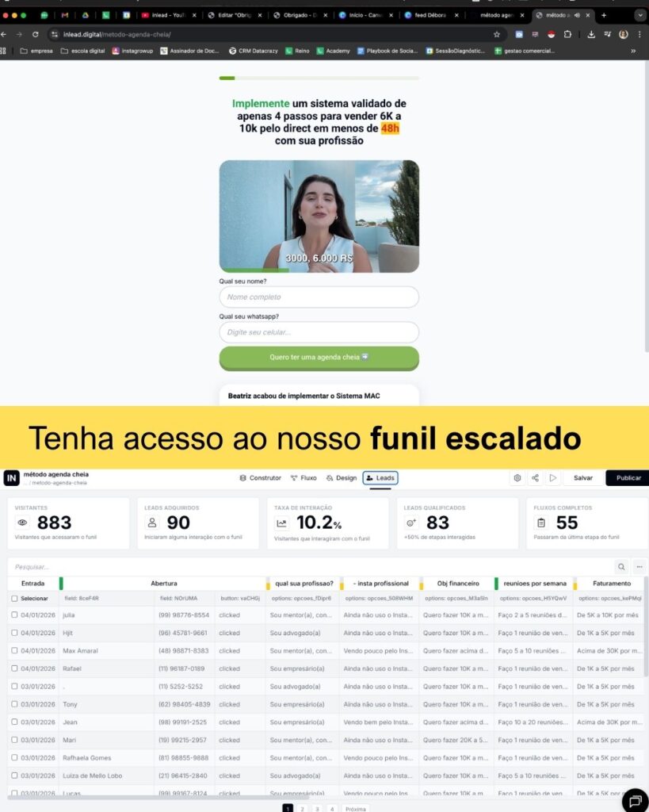Image resolution: width=649 pixels, height=812 pixels.
Task: Click the Publicar button
Action: 628,478
